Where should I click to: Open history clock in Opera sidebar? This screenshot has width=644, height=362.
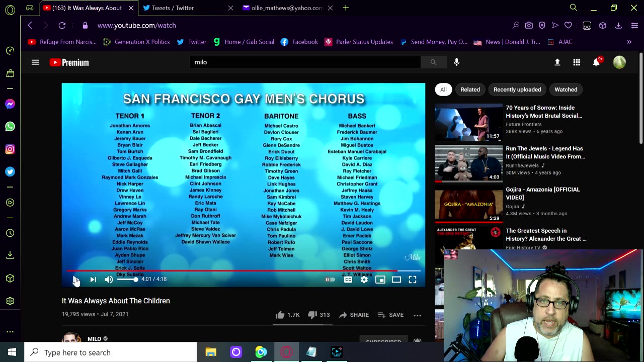(x=10, y=233)
